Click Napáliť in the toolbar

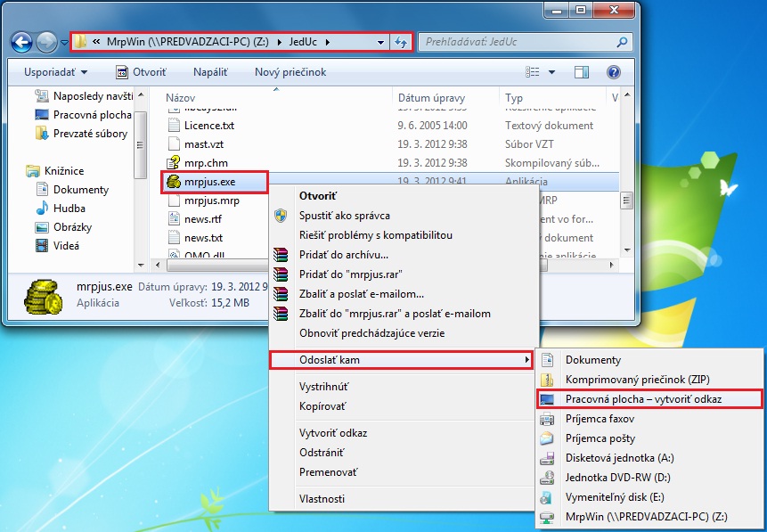click(211, 72)
